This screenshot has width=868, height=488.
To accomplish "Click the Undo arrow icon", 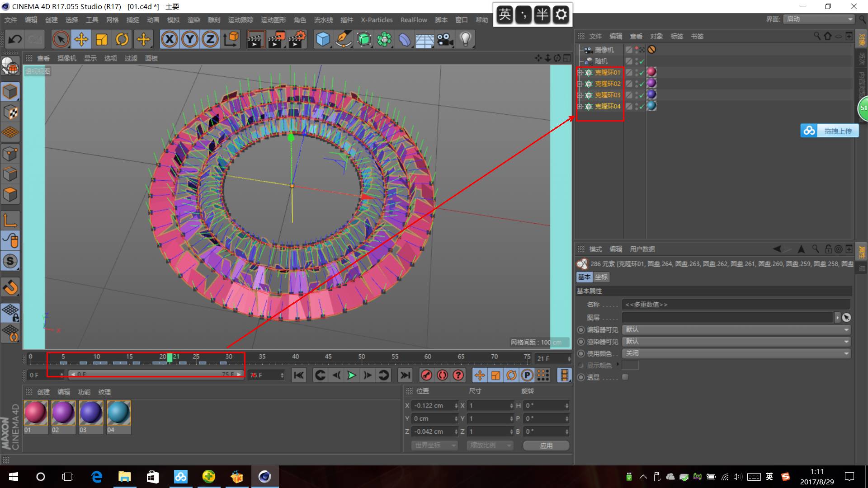I will coord(15,39).
